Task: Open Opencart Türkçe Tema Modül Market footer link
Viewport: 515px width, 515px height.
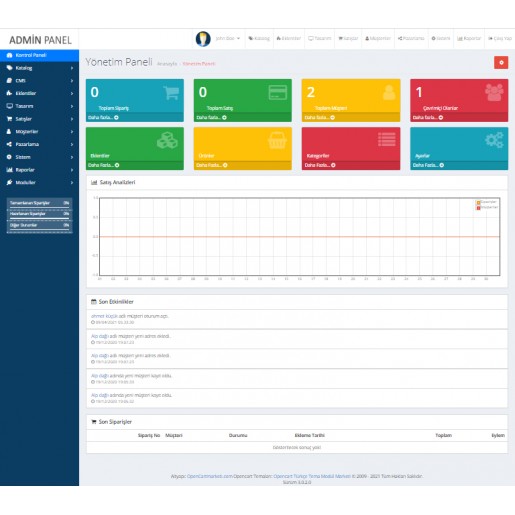Action: [x=312, y=476]
